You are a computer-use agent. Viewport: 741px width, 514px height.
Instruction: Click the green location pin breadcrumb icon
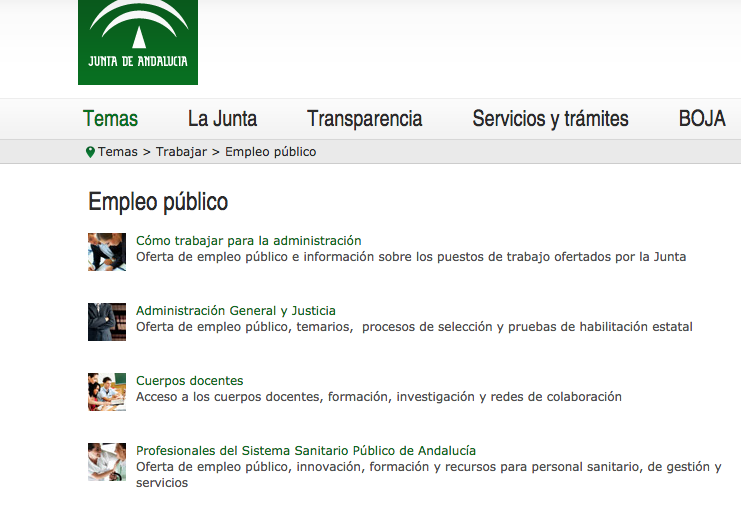pos(90,152)
